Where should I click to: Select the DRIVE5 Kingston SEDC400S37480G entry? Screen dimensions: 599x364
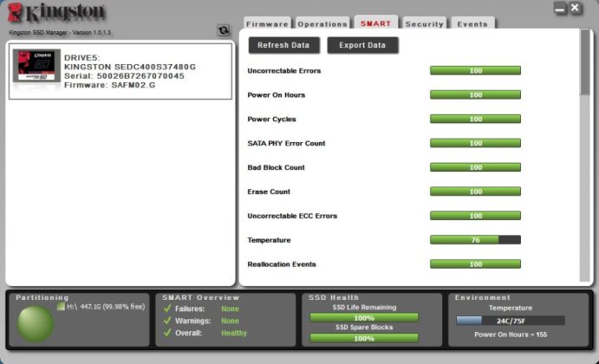point(120,71)
